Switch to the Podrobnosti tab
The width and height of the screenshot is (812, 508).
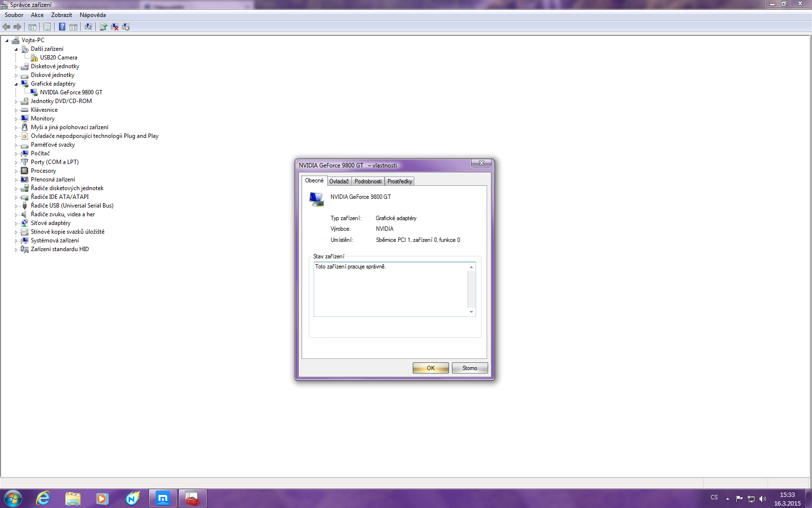pyautogui.click(x=368, y=181)
